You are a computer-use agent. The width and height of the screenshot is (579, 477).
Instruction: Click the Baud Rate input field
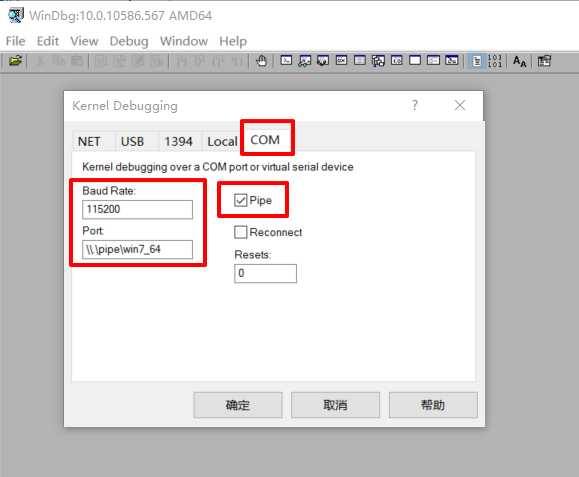pyautogui.click(x=137, y=209)
